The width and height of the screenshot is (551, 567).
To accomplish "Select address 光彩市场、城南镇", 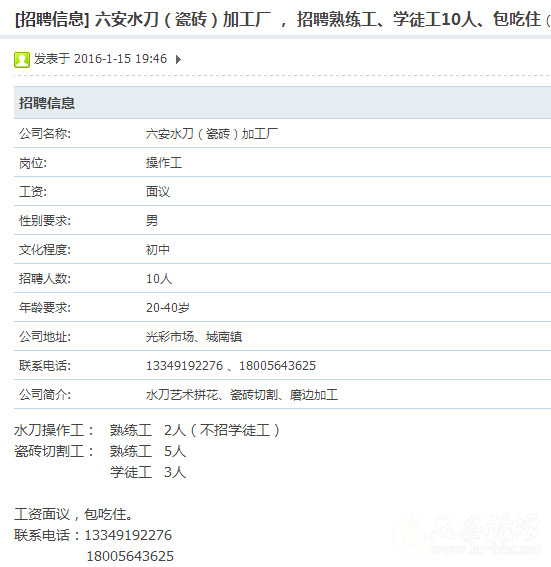I will click(x=194, y=337).
